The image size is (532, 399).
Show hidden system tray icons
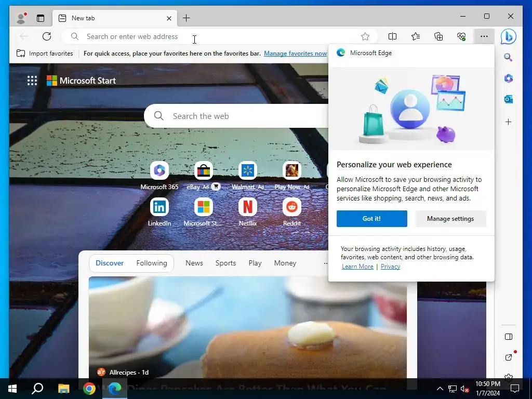[440, 389]
